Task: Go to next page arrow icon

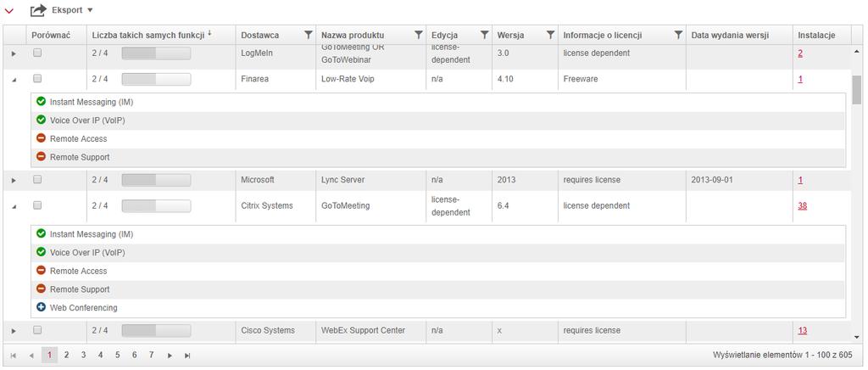Action: click(170, 356)
